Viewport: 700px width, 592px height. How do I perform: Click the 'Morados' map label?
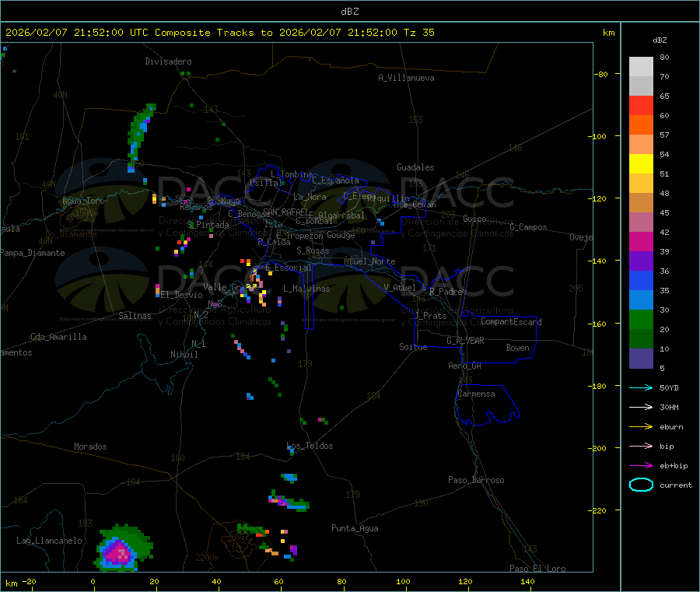[x=91, y=447]
